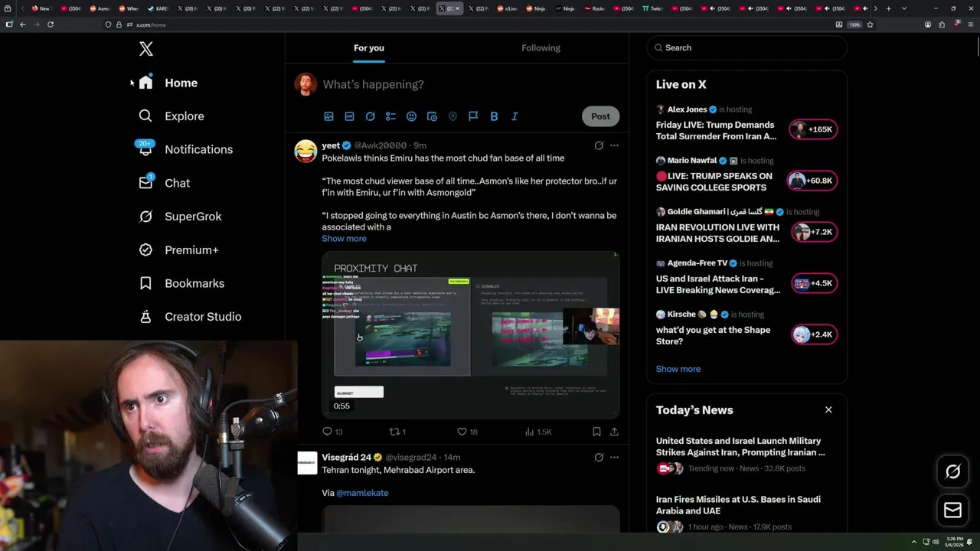Click your profile avatar in composer
This screenshot has width=980, height=551.
click(x=306, y=84)
